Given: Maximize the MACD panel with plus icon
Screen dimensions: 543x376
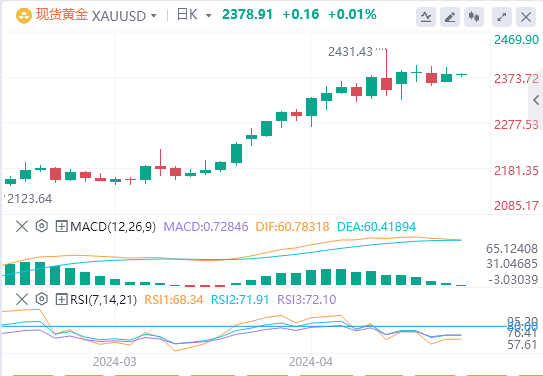Looking at the screenshot, I should point(61,227).
